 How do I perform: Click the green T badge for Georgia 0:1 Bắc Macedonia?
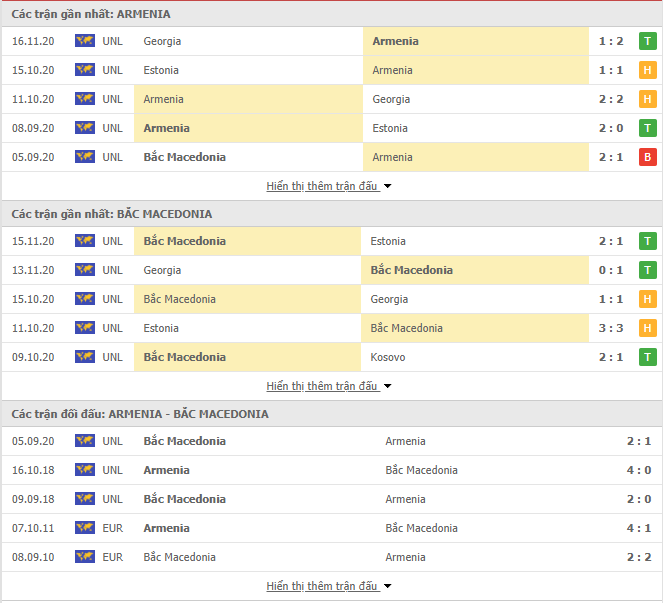[647, 270]
